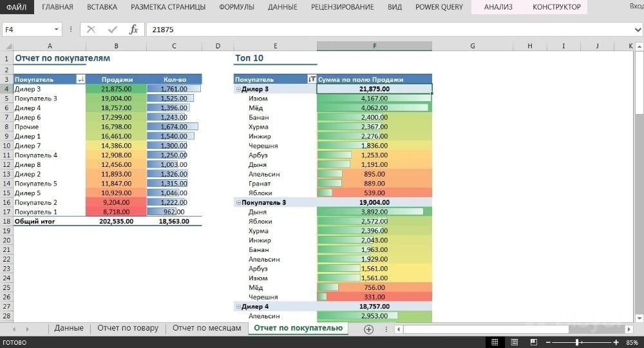644x348 pixels.
Task: Click the Select All corner triangle
Action: 7,46
